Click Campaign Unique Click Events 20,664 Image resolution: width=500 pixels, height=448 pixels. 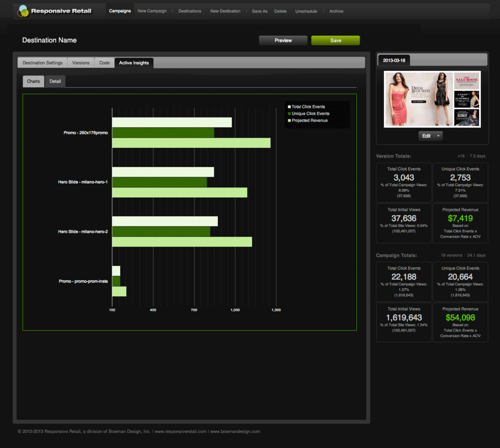coord(460,277)
